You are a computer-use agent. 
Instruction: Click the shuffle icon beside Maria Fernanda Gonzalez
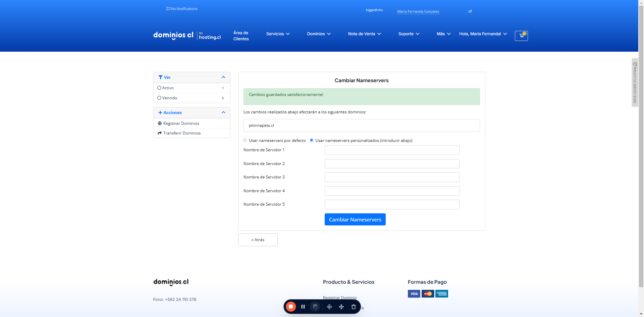click(470, 11)
